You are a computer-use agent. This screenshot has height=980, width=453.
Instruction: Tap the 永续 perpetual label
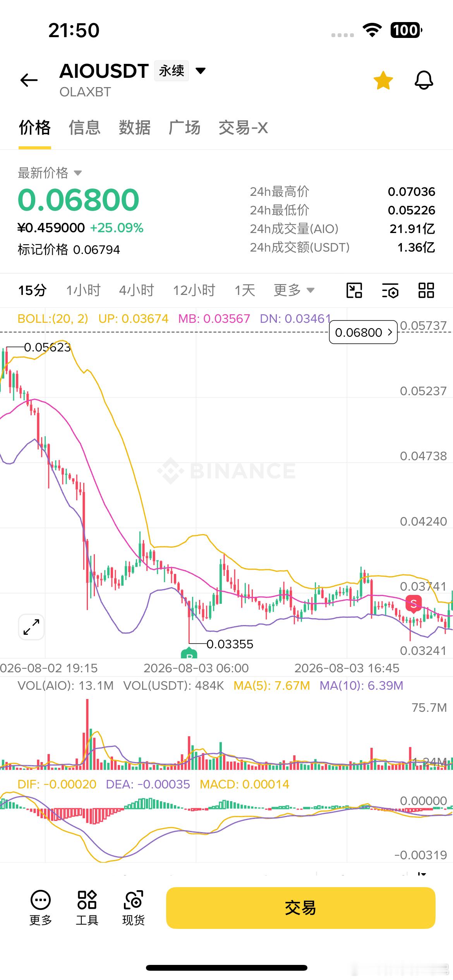coord(172,71)
